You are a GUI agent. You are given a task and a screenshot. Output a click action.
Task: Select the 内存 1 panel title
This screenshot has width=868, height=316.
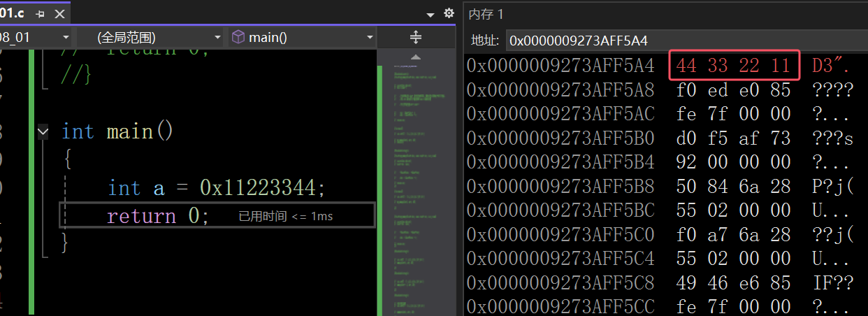(x=486, y=14)
